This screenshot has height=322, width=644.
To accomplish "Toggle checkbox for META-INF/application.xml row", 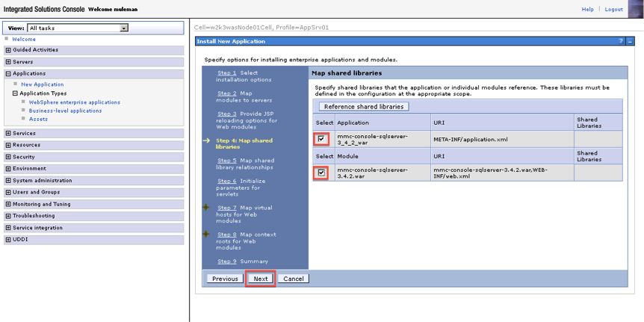I will [x=322, y=139].
